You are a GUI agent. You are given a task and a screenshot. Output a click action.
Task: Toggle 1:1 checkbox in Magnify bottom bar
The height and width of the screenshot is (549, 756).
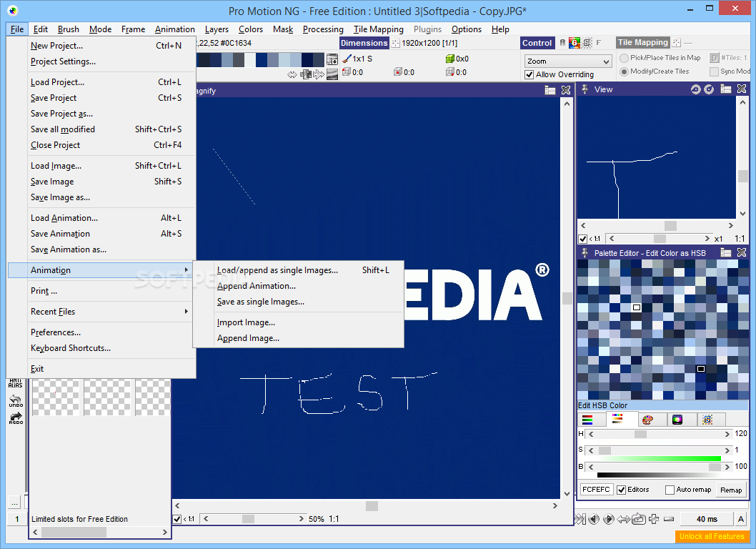pos(177,519)
